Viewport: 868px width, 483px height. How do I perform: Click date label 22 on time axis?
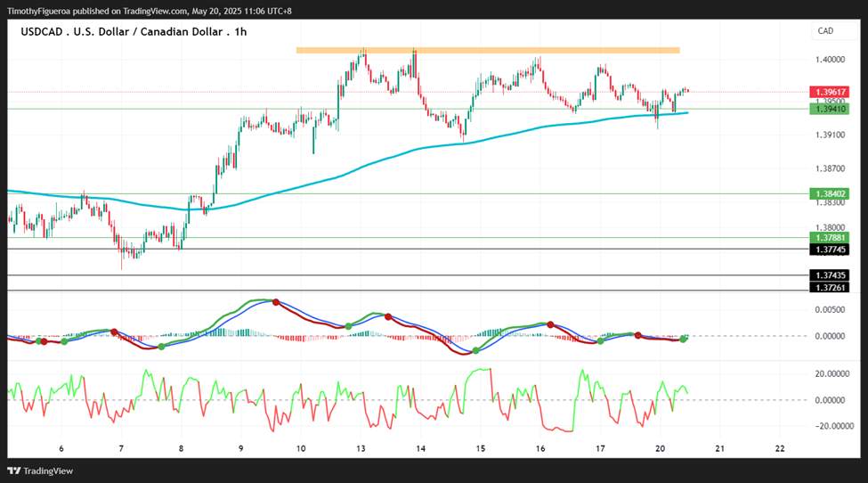(780, 448)
